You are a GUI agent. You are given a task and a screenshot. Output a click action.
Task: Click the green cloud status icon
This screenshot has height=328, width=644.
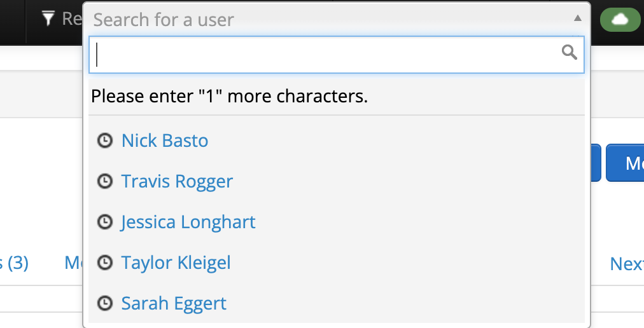point(620,19)
